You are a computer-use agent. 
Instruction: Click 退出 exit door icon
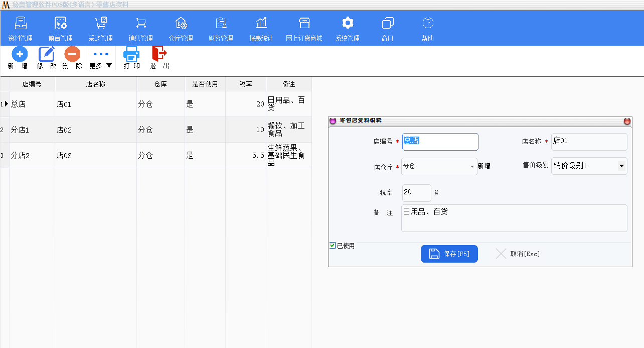[x=159, y=54]
